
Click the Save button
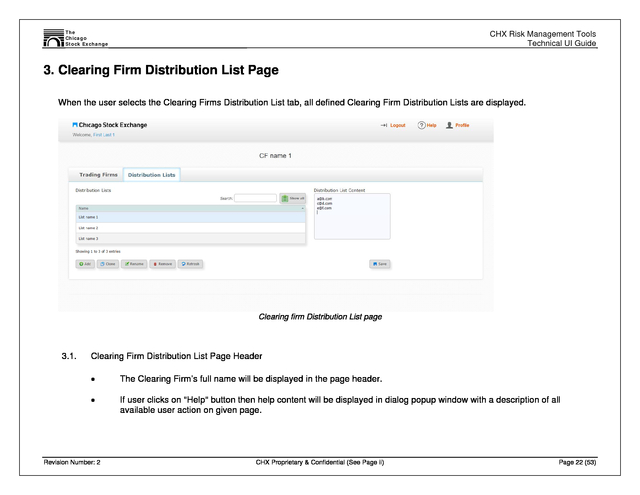pos(380,264)
